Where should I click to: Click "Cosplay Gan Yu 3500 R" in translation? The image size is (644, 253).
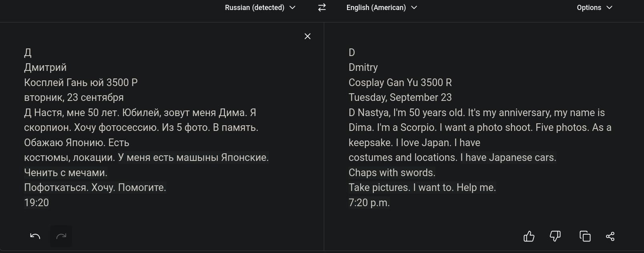coord(400,83)
